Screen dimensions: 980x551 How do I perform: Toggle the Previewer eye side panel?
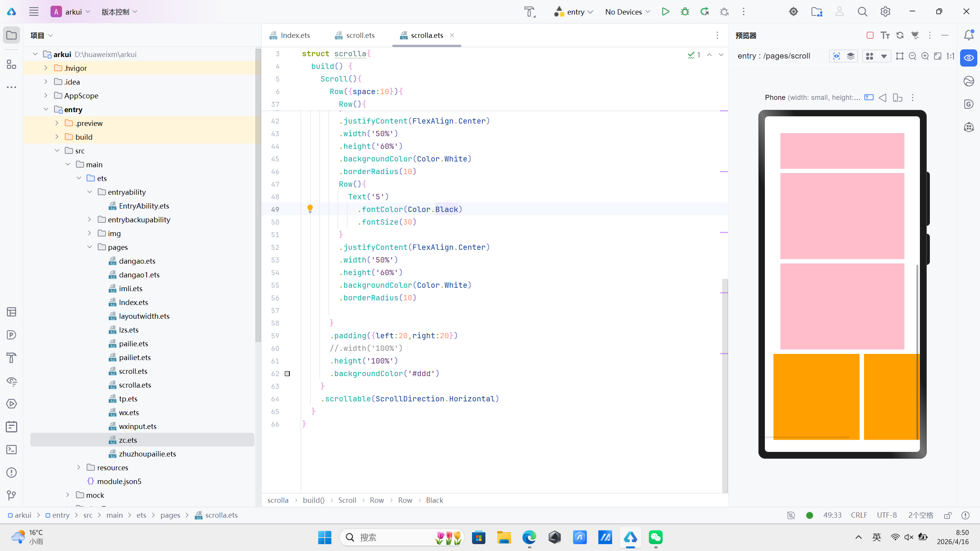pos(969,58)
